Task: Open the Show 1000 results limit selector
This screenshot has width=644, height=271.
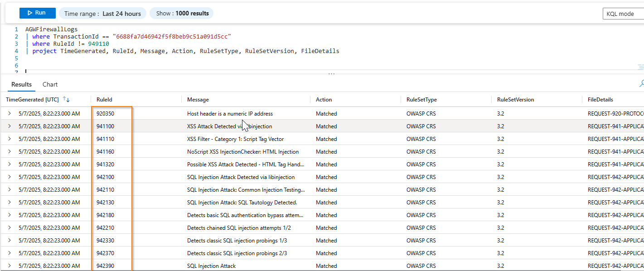Action: coord(181,14)
